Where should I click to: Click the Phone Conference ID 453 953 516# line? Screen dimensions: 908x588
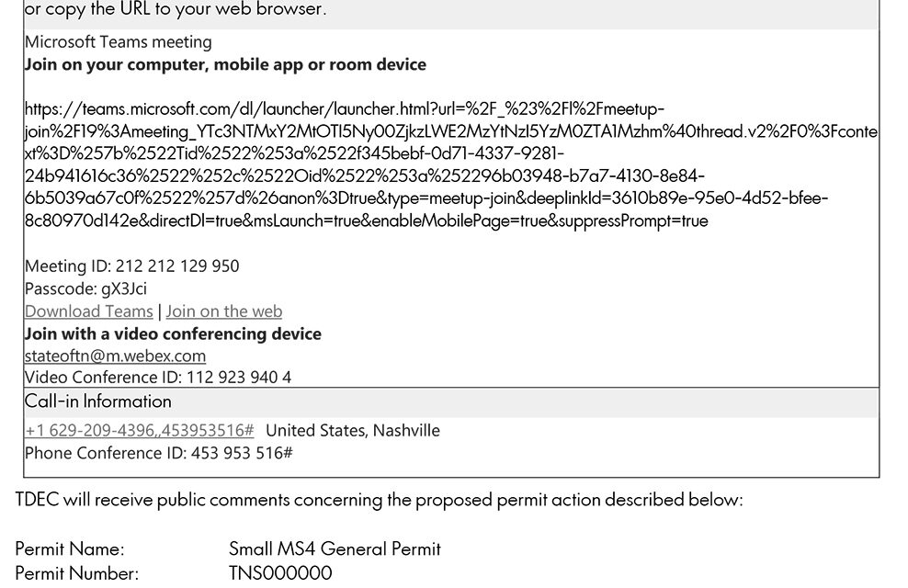point(159,453)
